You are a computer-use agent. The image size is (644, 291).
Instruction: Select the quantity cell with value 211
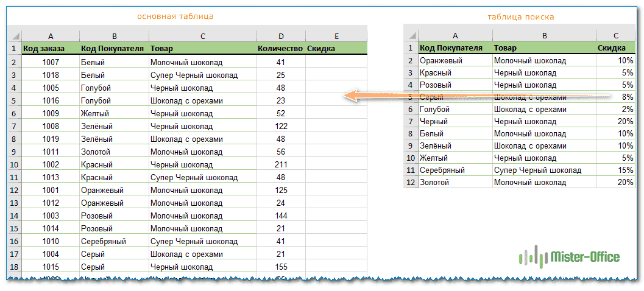pyautogui.click(x=280, y=164)
